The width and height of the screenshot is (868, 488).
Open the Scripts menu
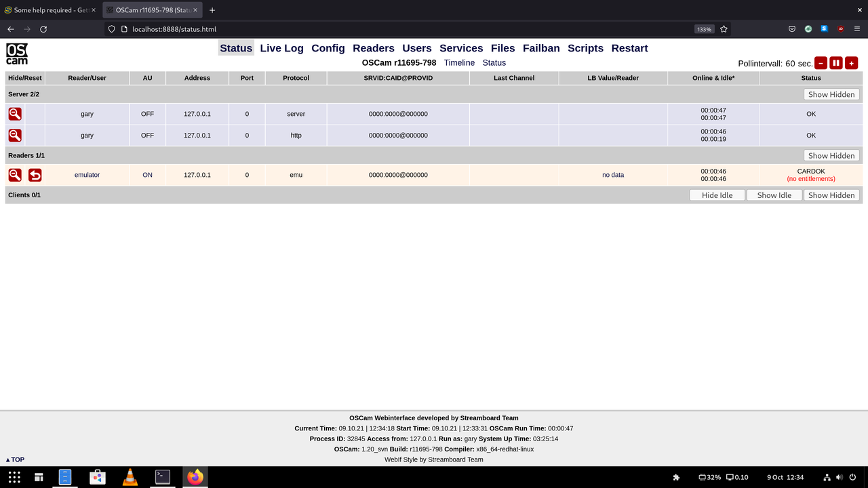586,48
